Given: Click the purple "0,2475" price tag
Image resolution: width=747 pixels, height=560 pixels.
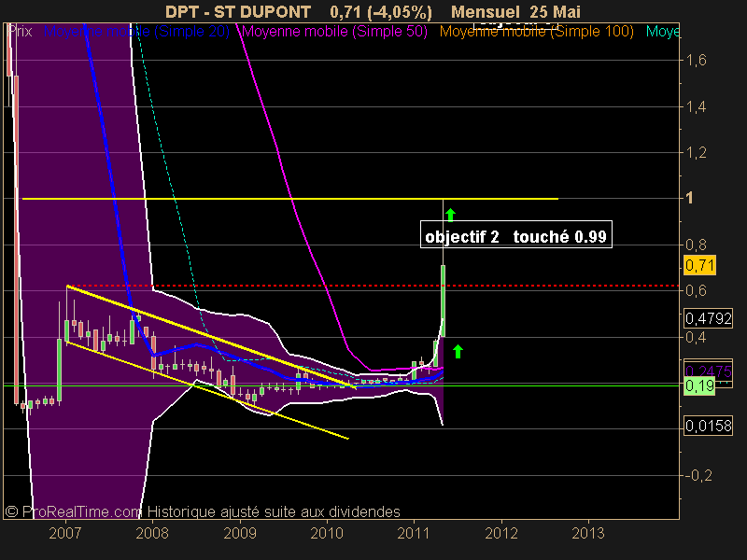Looking at the screenshot, I should 708,371.
